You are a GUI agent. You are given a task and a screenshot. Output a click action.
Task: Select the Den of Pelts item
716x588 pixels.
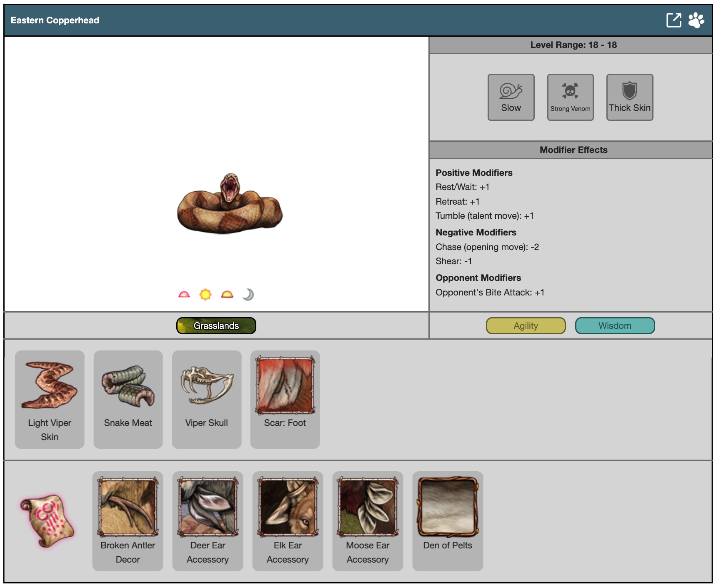click(x=448, y=520)
